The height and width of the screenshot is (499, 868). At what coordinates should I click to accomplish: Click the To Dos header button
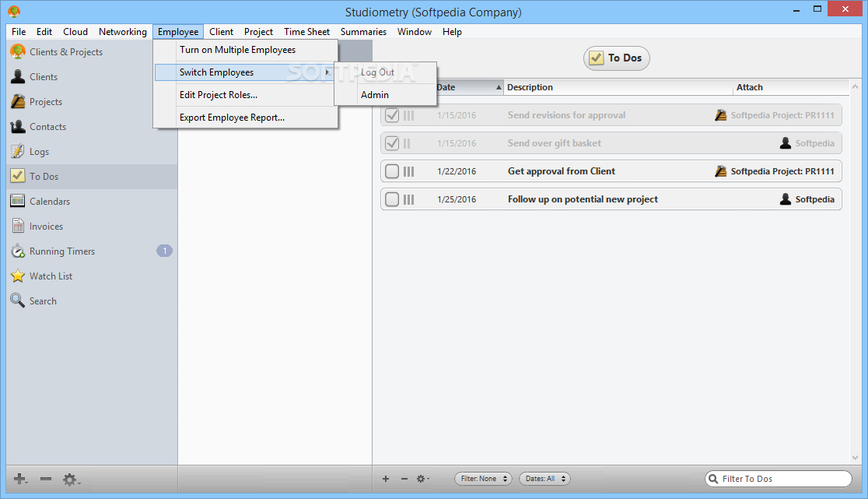tap(616, 58)
